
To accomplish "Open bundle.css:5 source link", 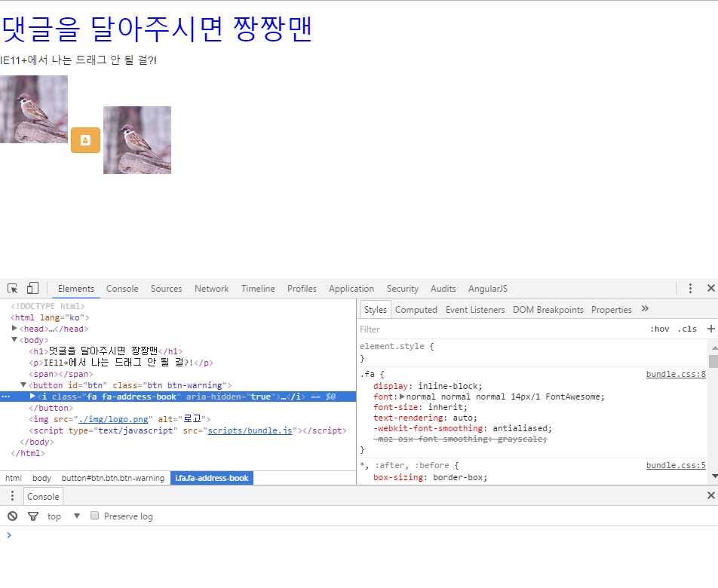I will point(676,465).
